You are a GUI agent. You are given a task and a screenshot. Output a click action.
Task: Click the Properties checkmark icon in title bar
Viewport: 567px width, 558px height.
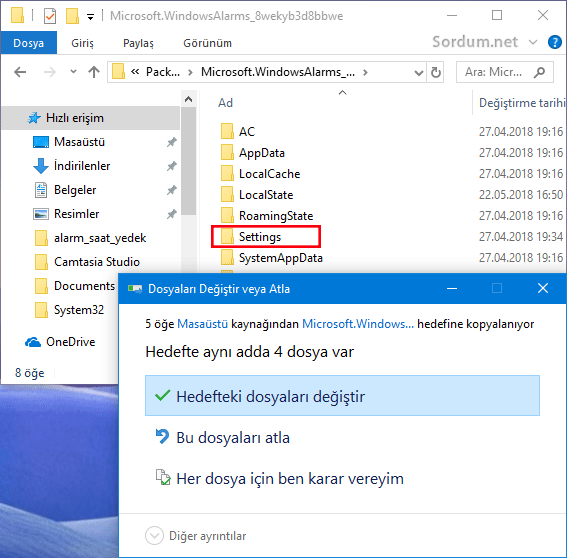[50, 16]
